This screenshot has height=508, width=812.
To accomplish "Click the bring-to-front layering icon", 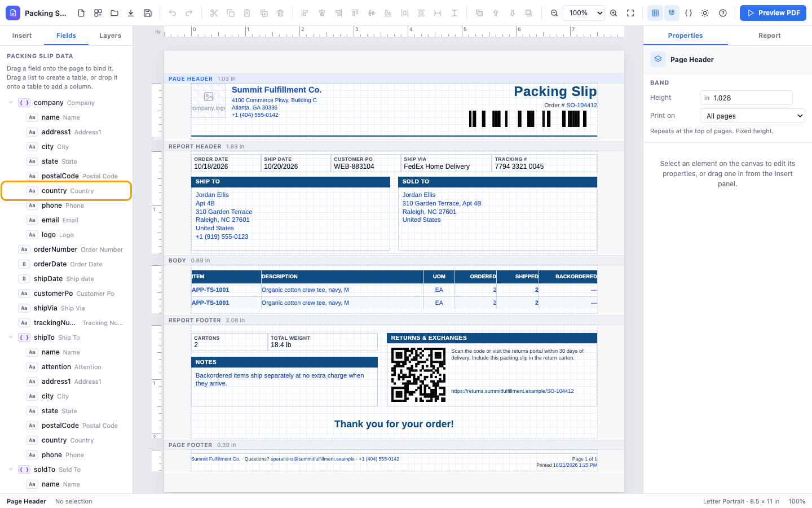I will coord(479,13).
